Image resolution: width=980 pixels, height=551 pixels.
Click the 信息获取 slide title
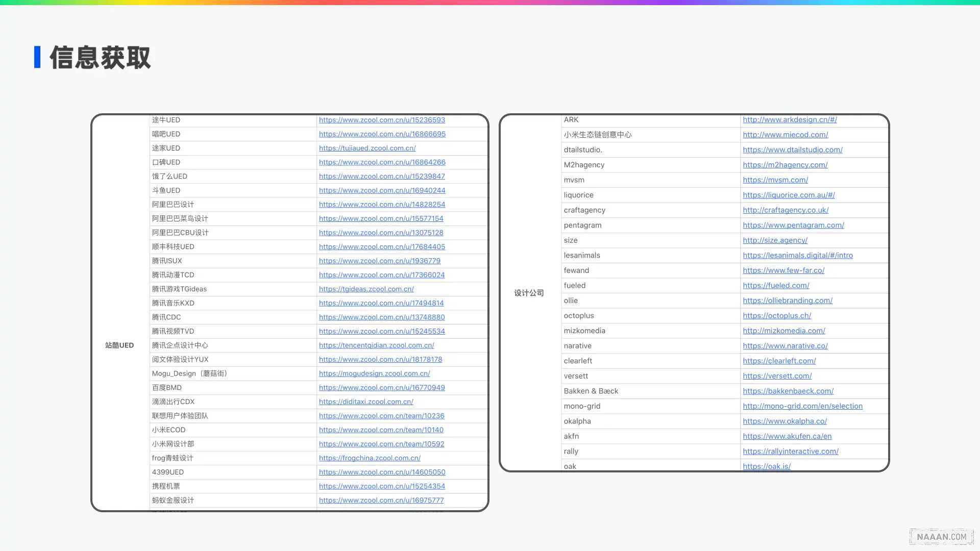pos(100,57)
